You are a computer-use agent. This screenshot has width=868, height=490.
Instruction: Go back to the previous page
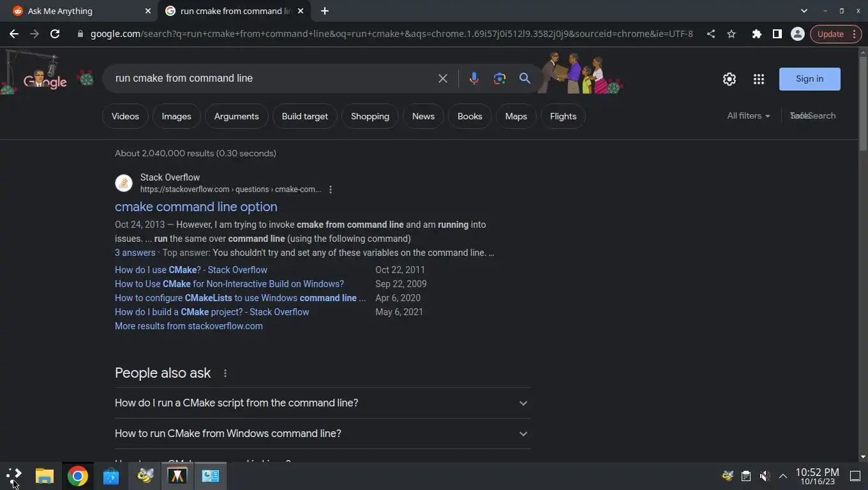point(14,34)
